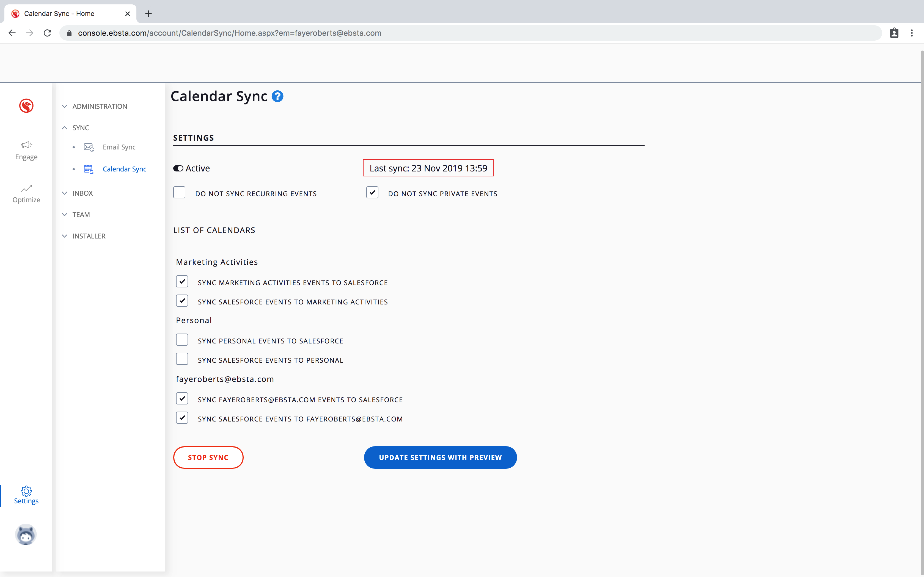924x577 pixels.
Task: Open the Settings gear icon
Action: [26, 495]
